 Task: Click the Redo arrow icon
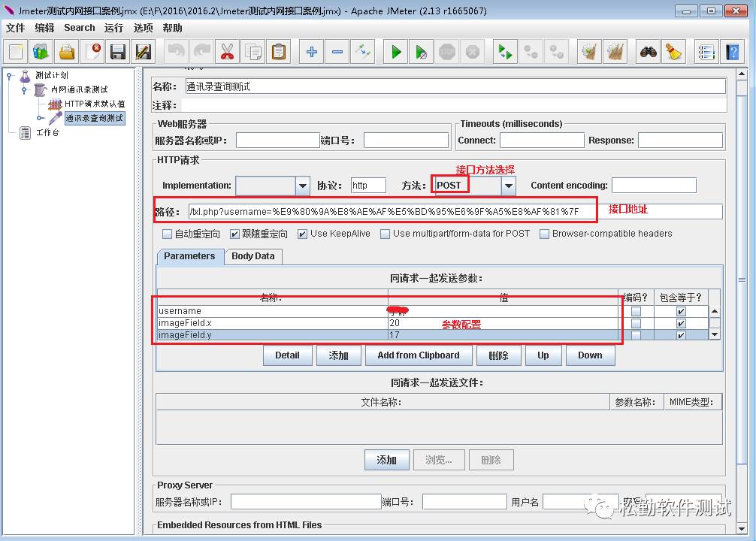[201, 52]
